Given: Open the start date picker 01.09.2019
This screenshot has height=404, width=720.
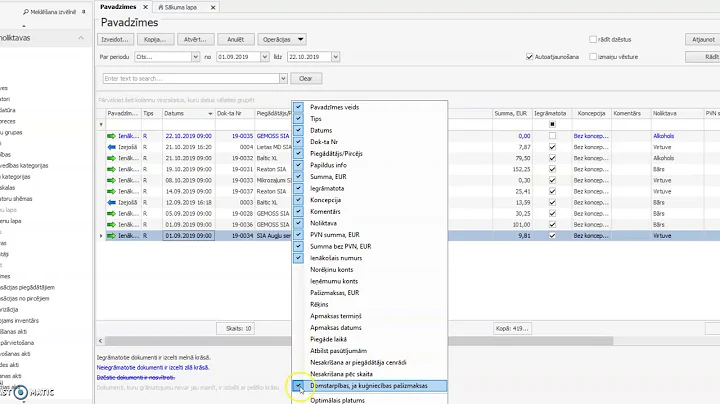Looking at the screenshot, I should 264,57.
